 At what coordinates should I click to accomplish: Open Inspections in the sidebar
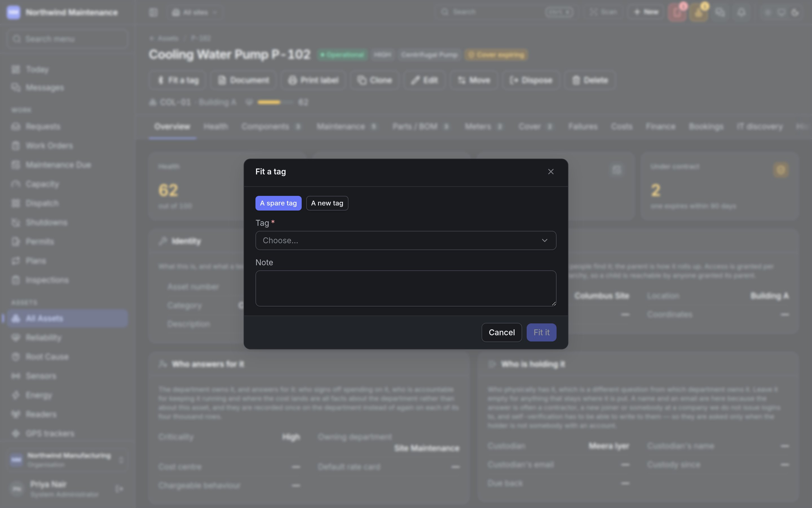click(67, 280)
